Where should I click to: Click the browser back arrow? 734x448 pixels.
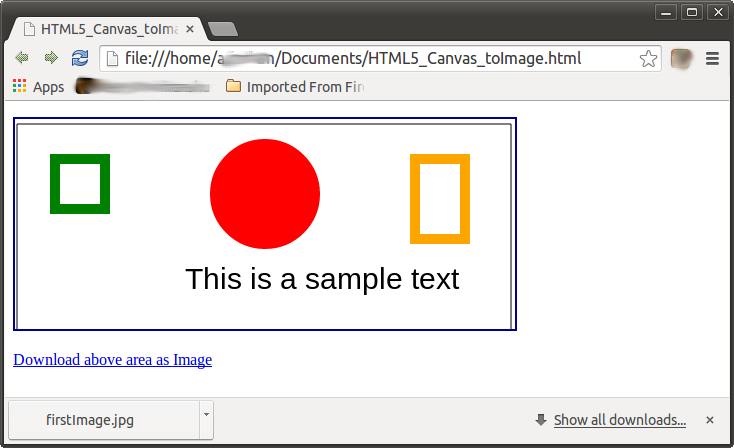[22, 58]
